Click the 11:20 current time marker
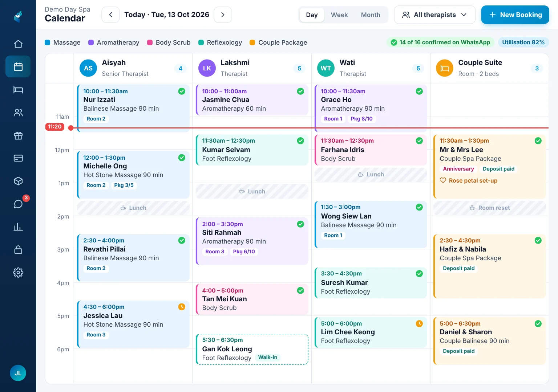 (x=55, y=127)
